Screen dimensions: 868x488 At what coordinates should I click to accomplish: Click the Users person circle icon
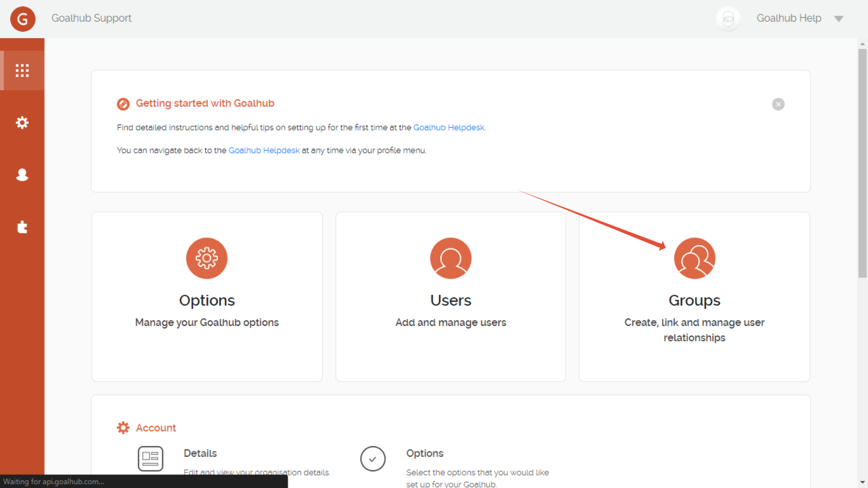451,258
